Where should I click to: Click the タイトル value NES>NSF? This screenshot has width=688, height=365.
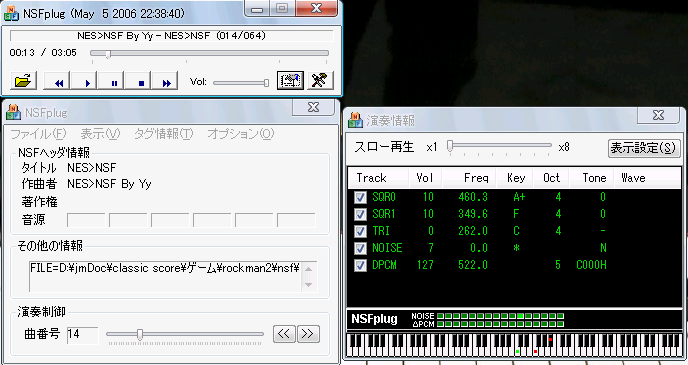click(x=92, y=168)
